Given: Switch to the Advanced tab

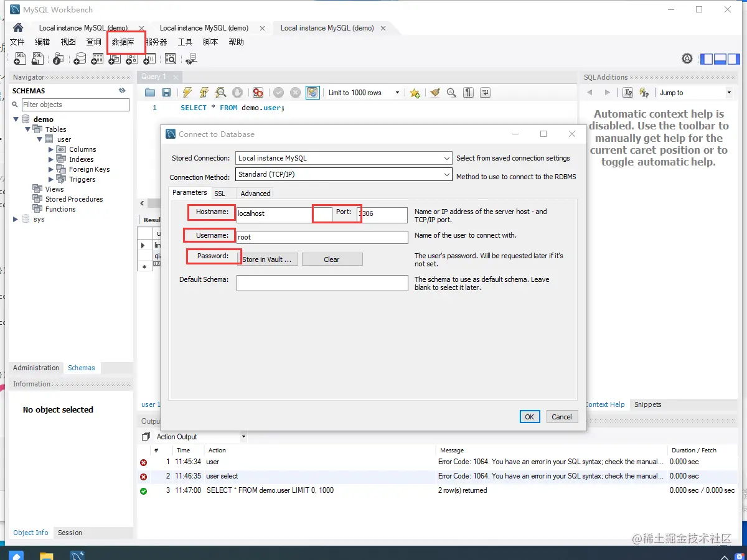Looking at the screenshot, I should [x=256, y=194].
